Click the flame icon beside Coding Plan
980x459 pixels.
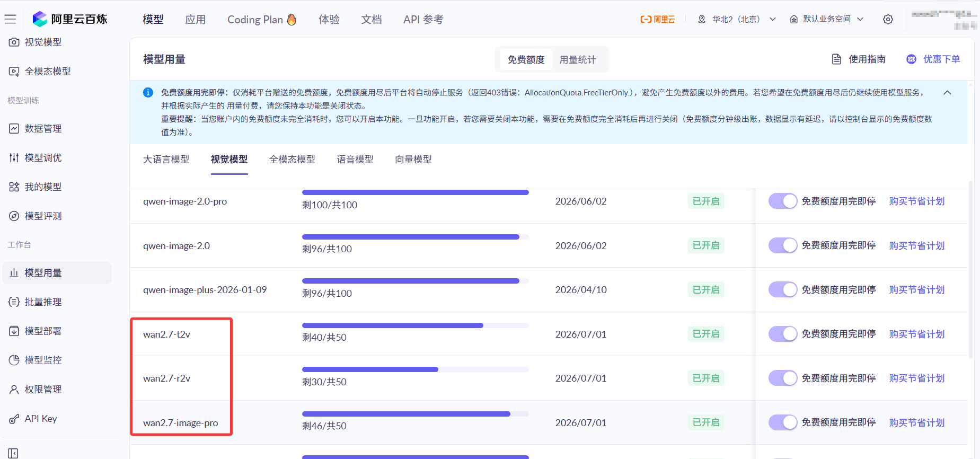pyautogui.click(x=292, y=20)
